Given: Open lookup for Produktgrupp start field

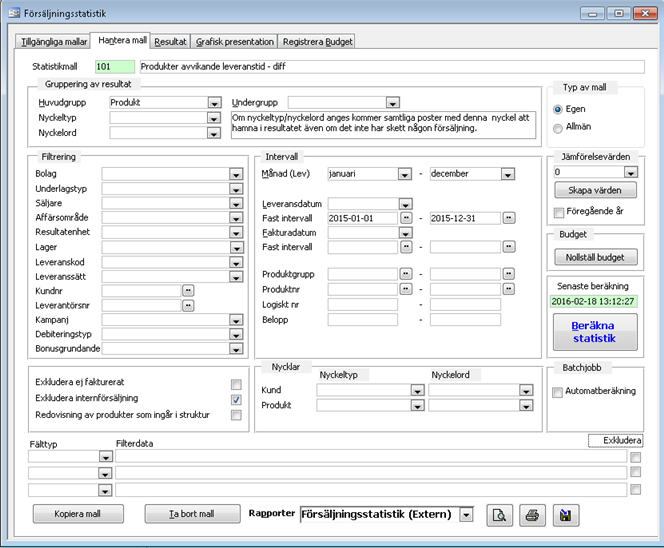Looking at the screenshot, I should tap(405, 274).
